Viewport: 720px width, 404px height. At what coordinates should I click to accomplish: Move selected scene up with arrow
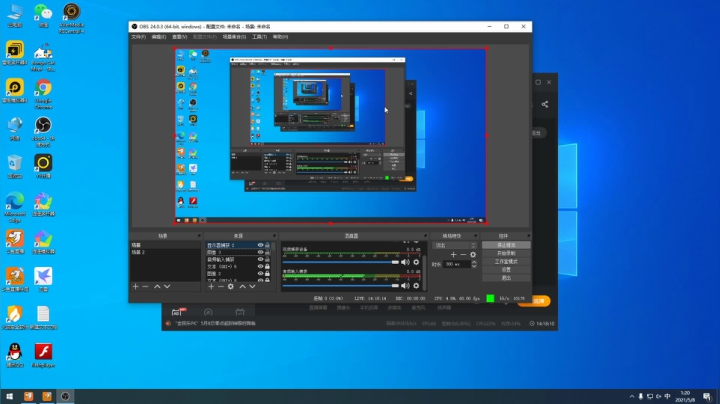[x=157, y=286]
